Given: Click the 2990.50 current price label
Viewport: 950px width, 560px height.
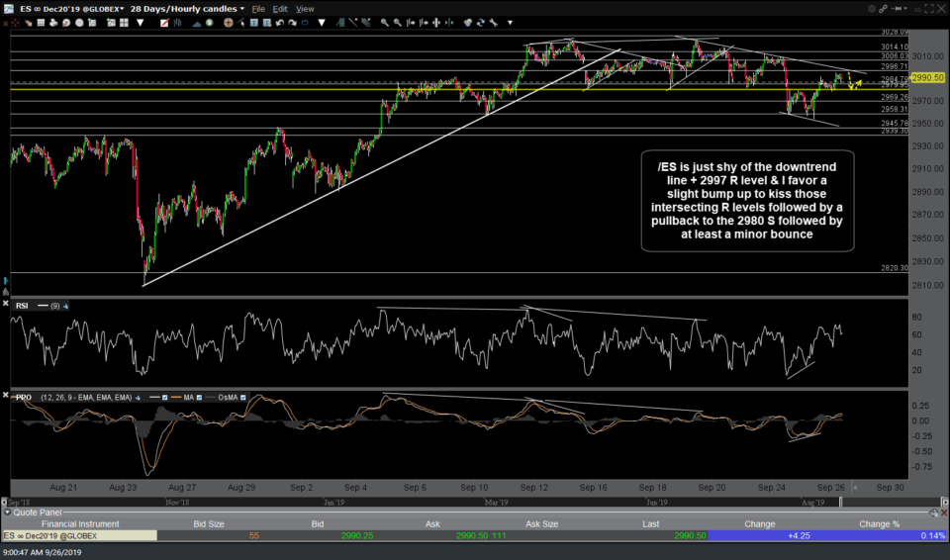Looking at the screenshot, I should pos(927,77).
